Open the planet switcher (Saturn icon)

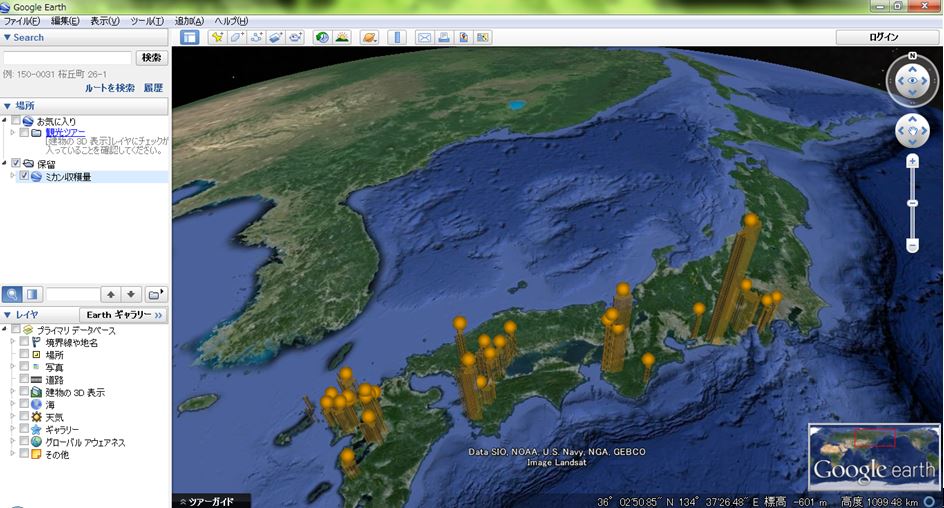click(369, 37)
